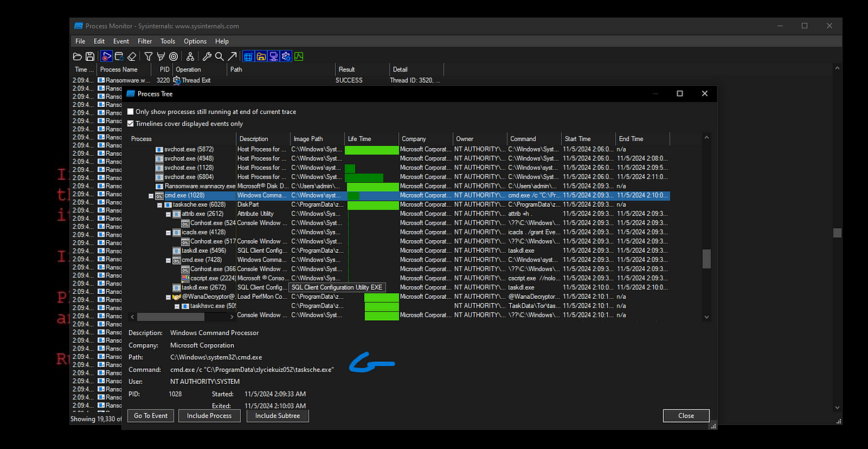Open a saved Procmon log file

point(79,56)
